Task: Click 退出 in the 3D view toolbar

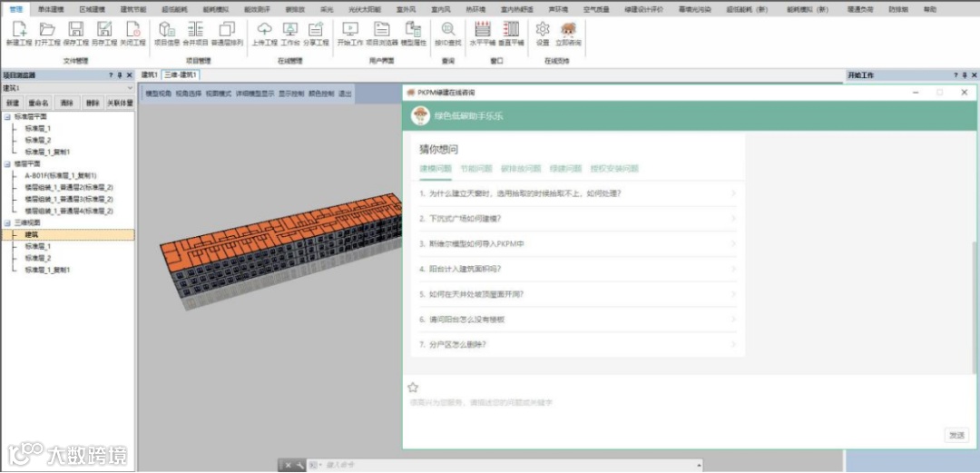Action: [345, 94]
